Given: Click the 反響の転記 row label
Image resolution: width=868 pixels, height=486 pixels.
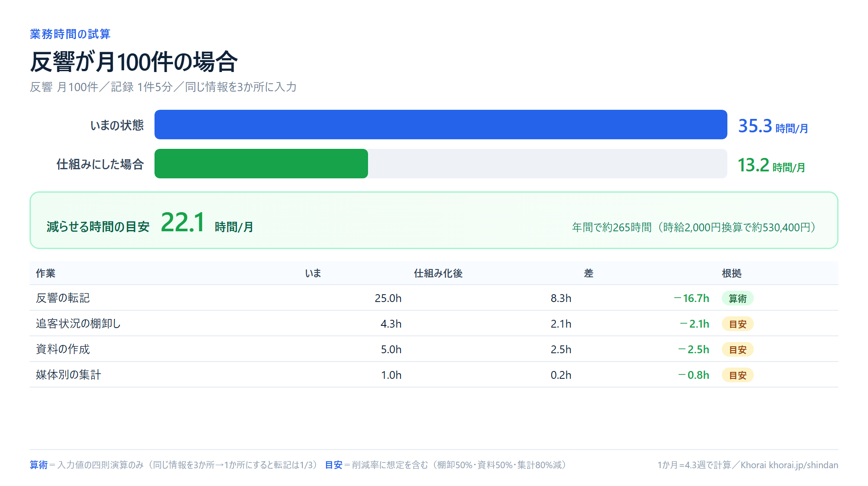Looking at the screenshot, I should tap(62, 298).
